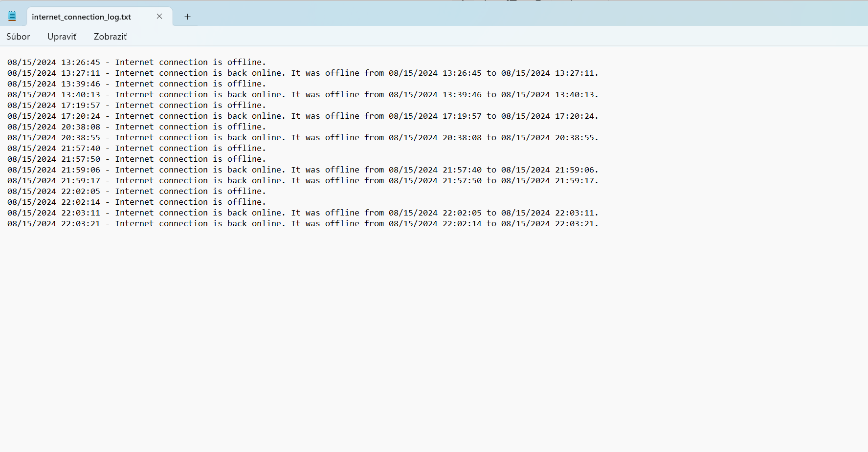The image size is (868, 452).
Task: Click the final timestamp 22:03:21 at end of last line
Action: [574, 224]
